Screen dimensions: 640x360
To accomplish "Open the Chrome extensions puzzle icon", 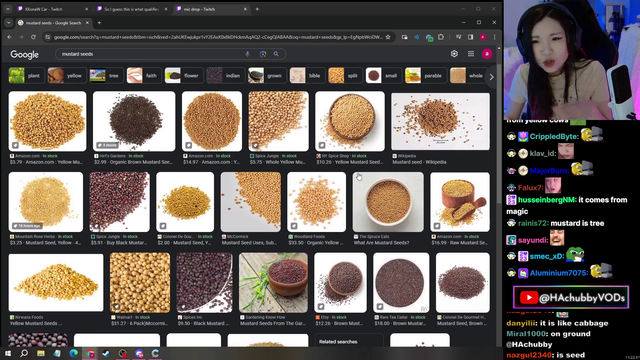I will [441, 37].
